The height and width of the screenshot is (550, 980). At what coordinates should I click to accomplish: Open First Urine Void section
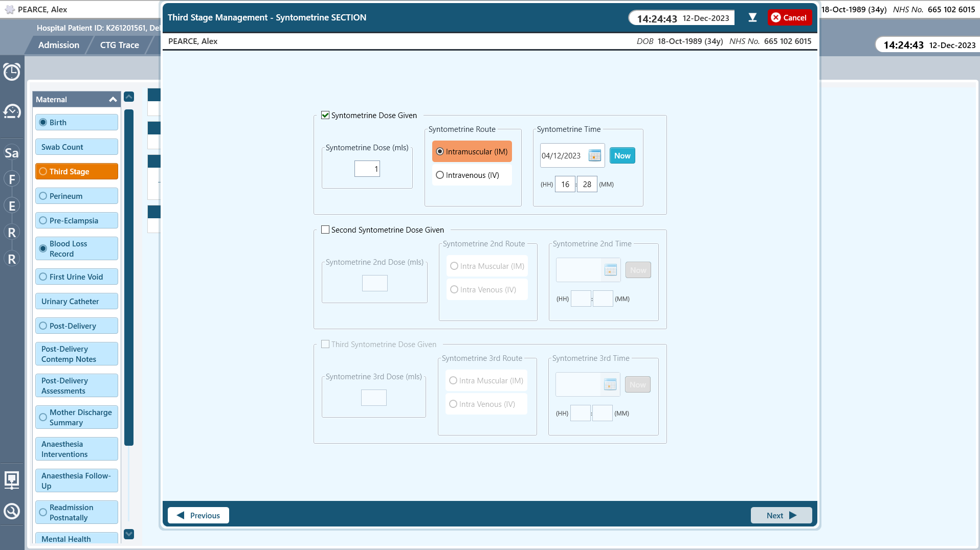click(77, 277)
